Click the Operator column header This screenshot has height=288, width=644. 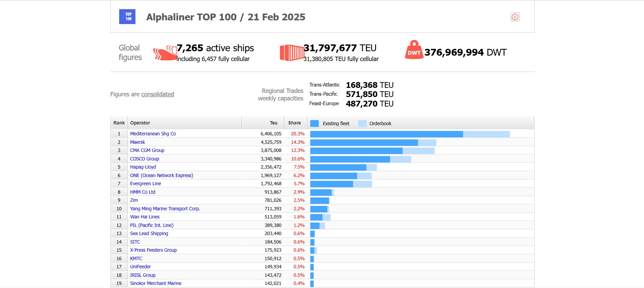tap(184, 123)
